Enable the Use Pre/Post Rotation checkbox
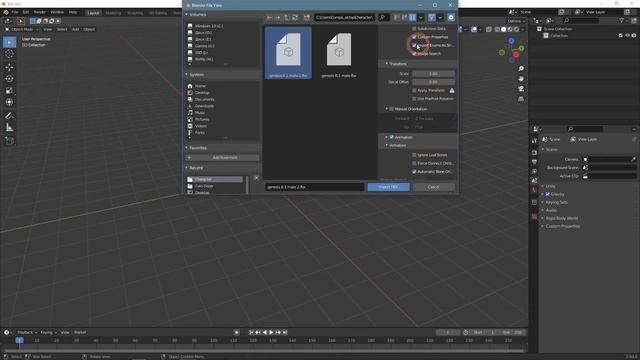 click(x=414, y=99)
